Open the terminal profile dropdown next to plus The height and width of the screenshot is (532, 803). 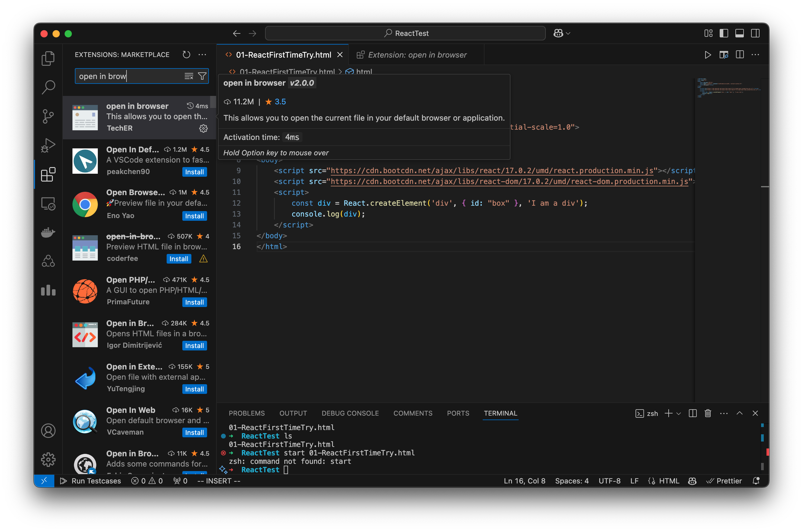click(679, 413)
